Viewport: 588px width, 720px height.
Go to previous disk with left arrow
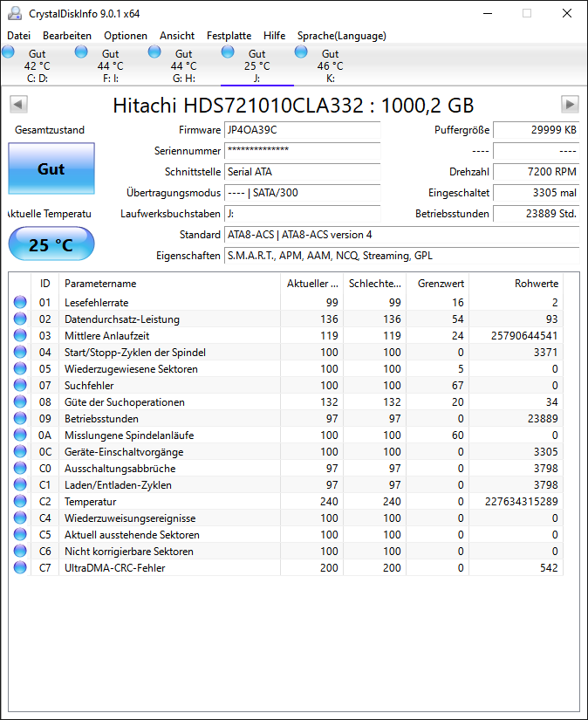(x=19, y=104)
